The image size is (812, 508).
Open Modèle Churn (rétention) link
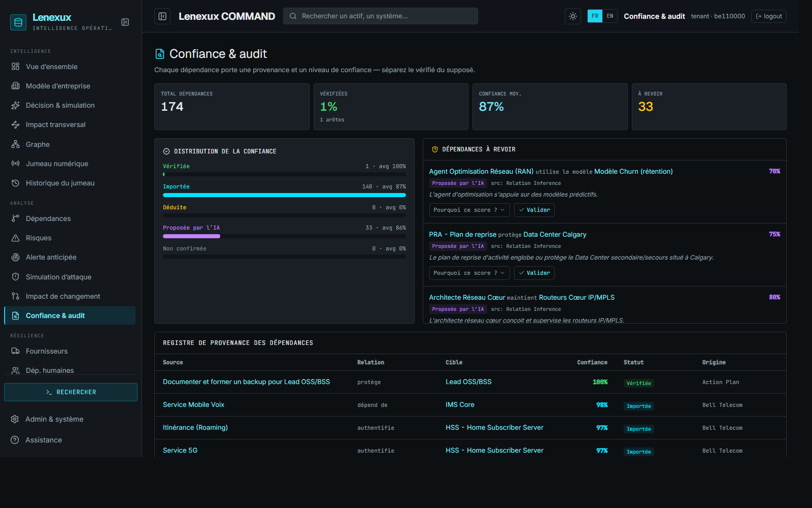tap(633, 171)
